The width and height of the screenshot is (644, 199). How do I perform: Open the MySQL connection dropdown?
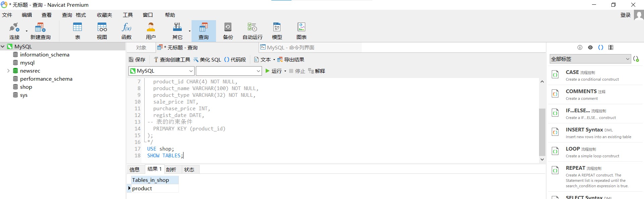pos(161,71)
